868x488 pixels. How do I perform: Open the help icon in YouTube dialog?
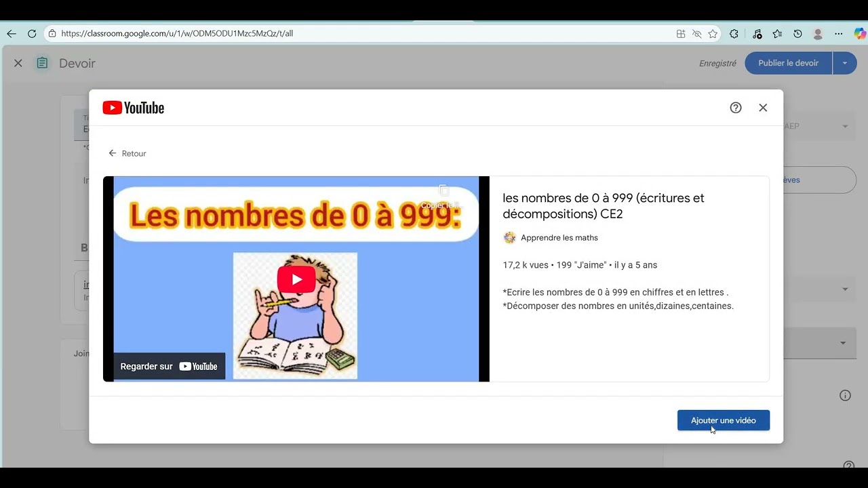tap(736, 108)
